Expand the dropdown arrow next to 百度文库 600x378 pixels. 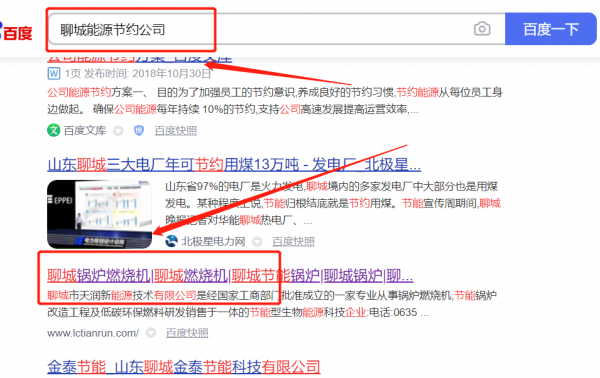[118, 131]
